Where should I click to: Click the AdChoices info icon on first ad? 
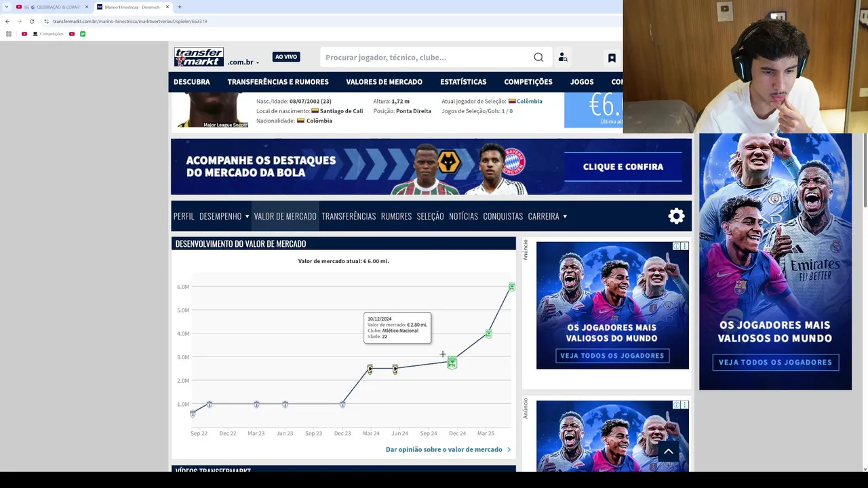click(676, 246)
